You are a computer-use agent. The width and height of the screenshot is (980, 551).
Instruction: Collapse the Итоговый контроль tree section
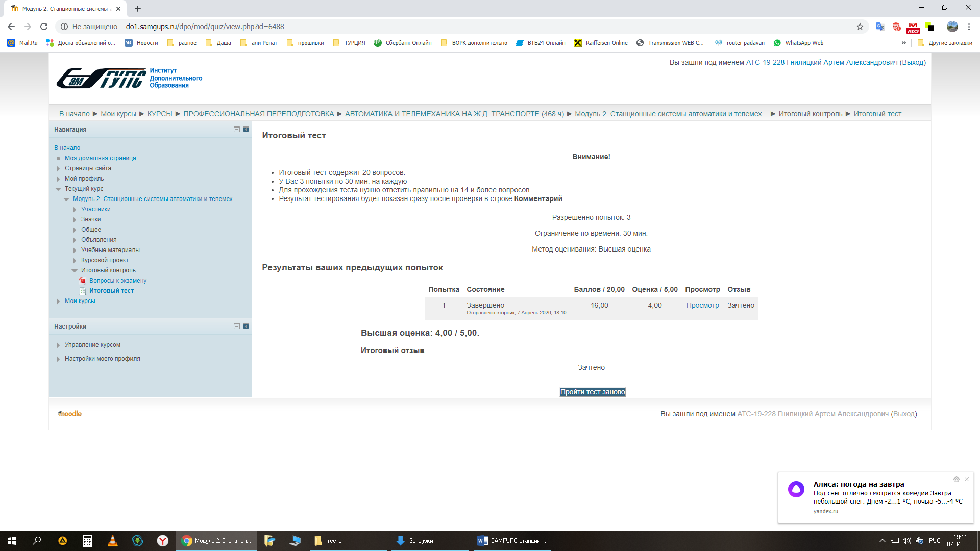tap(75, 271)
